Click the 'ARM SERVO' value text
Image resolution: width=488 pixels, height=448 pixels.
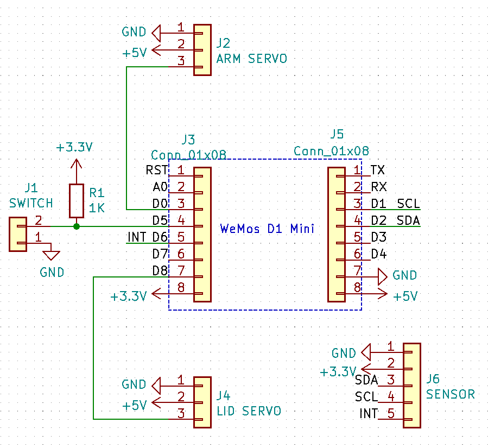[x=251, y=59]
